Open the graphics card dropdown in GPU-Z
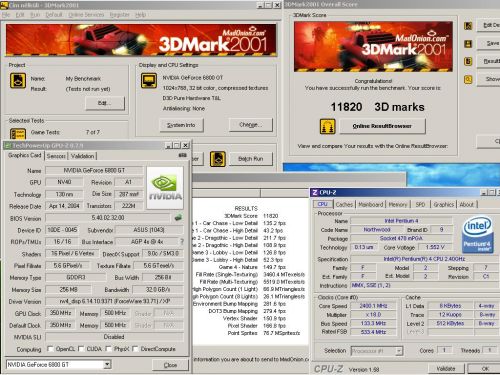The width and height of the screenshot is (500, 375). tap(107, 364)
